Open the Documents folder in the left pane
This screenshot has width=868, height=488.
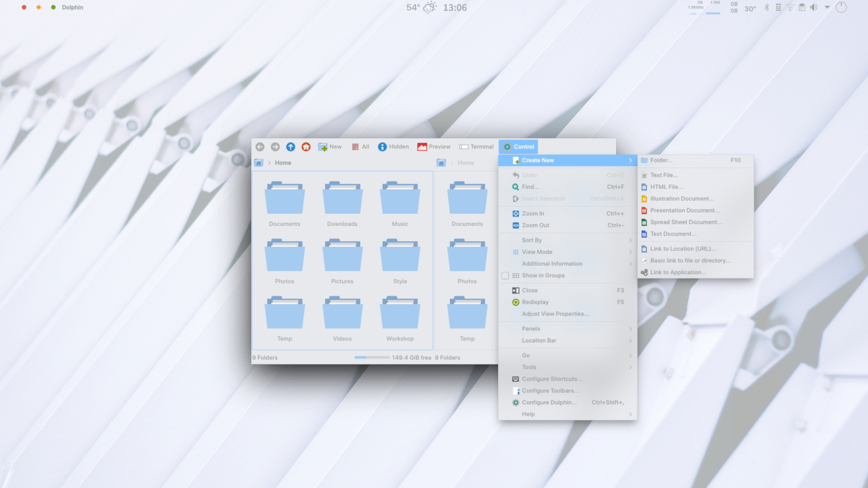pyautogui.click(x=284, y=204)
